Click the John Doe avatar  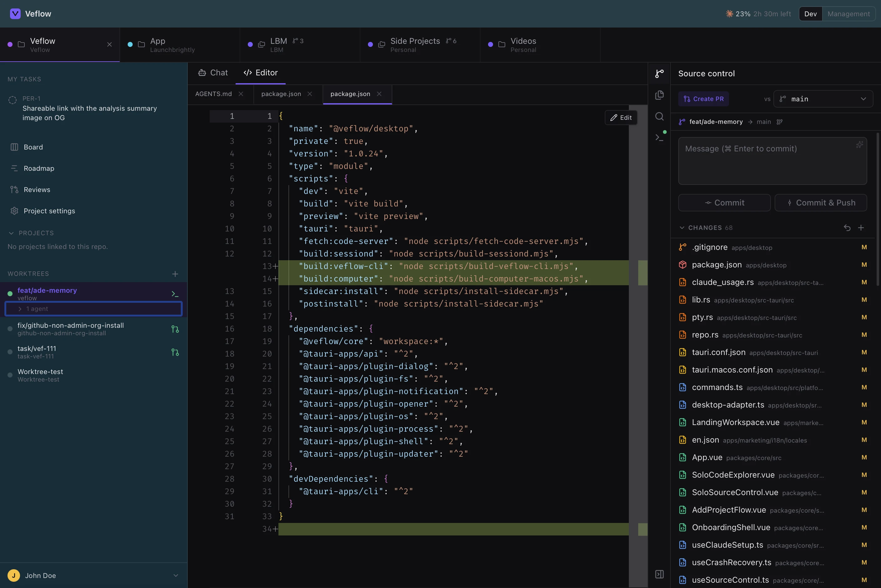click(x=13, y=575)
